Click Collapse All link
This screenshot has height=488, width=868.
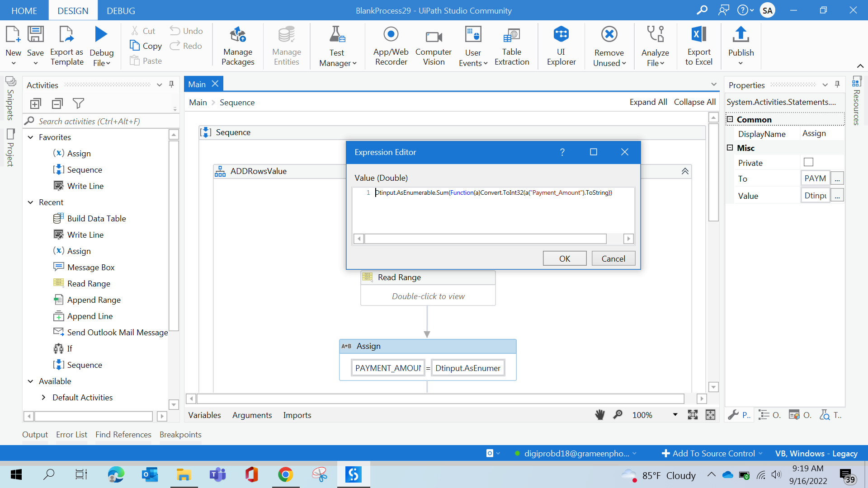coord(694,102)
